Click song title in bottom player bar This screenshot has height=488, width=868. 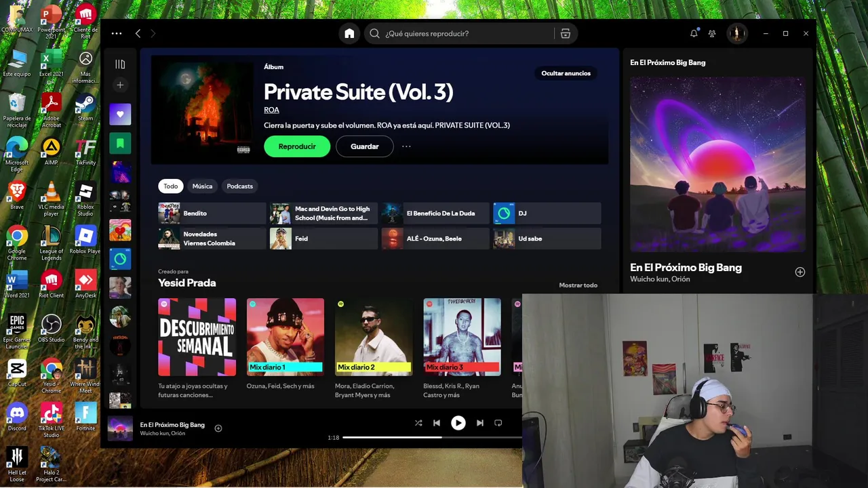tap(172, 425)
